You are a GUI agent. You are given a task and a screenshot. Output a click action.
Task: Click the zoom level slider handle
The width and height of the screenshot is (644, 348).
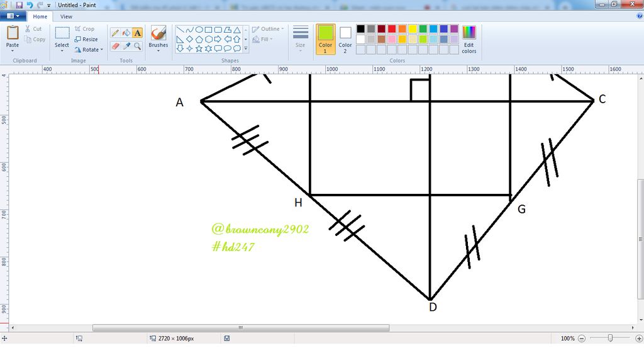click(610, 338)
